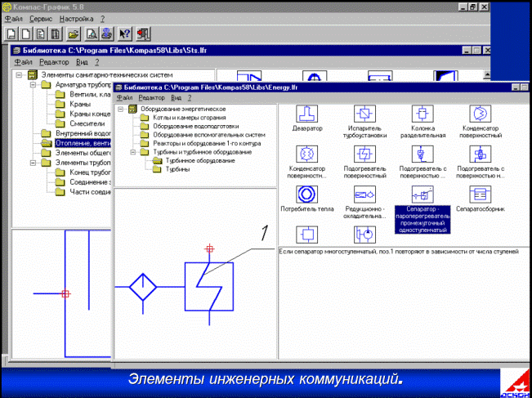
Task: Activate the context help pointer tool
Action: coord(124,34)
